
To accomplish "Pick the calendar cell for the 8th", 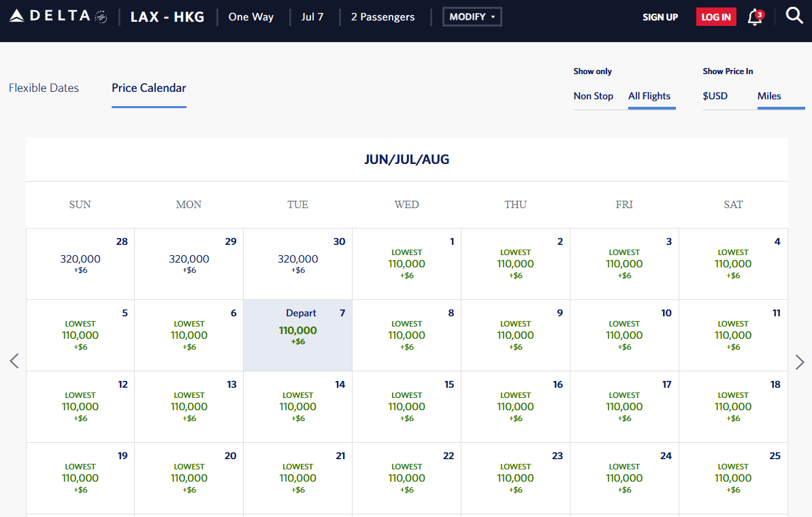I will (406, 335).
